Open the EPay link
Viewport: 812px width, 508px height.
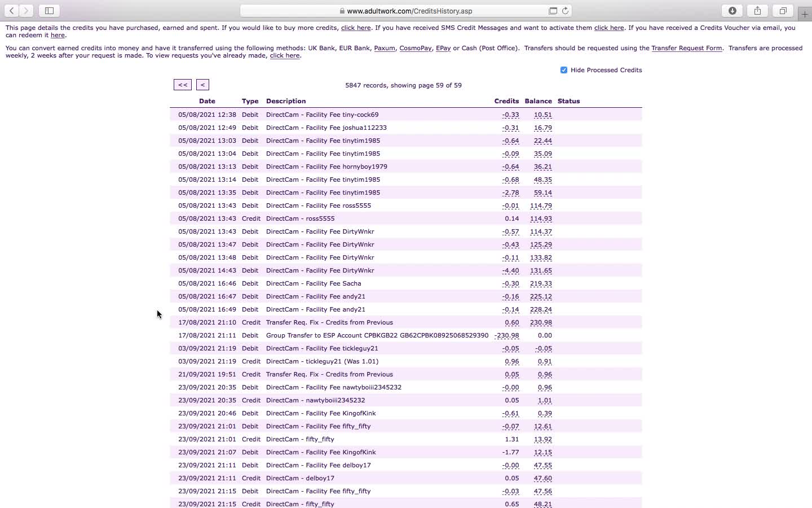click(x=443, y=48)
